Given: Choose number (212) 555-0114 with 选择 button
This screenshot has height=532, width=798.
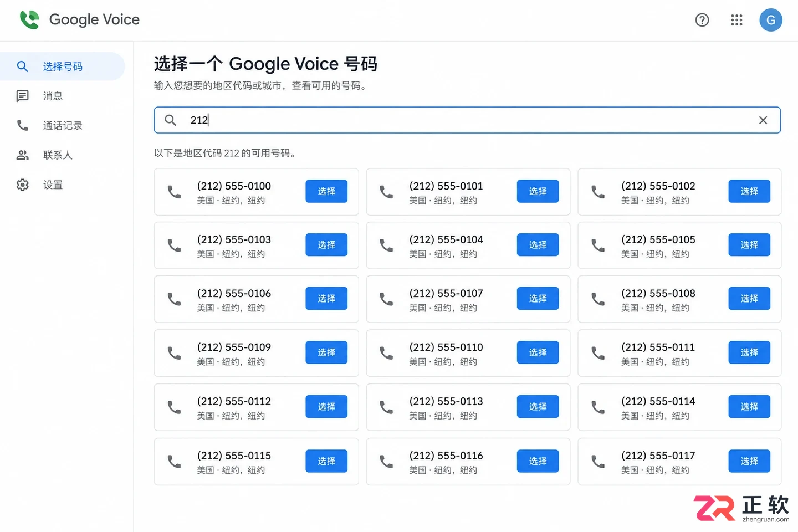Looking at the screenshot, I should (749, 407).
